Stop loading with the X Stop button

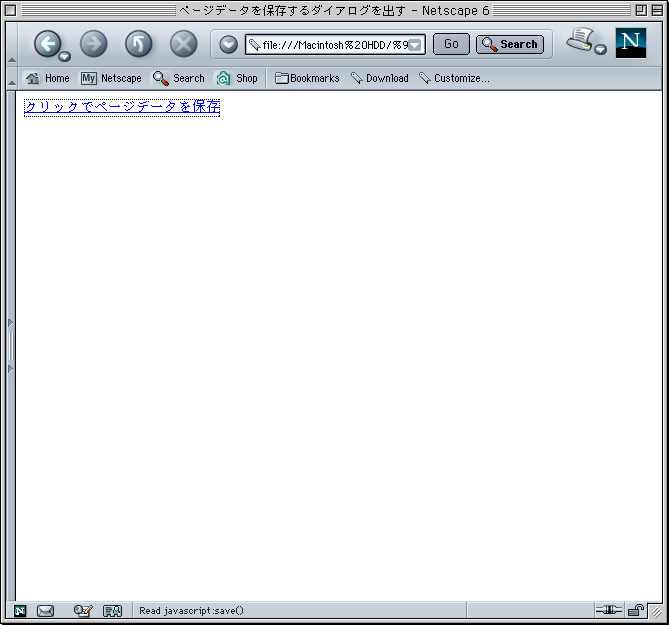tap(183, 44)
